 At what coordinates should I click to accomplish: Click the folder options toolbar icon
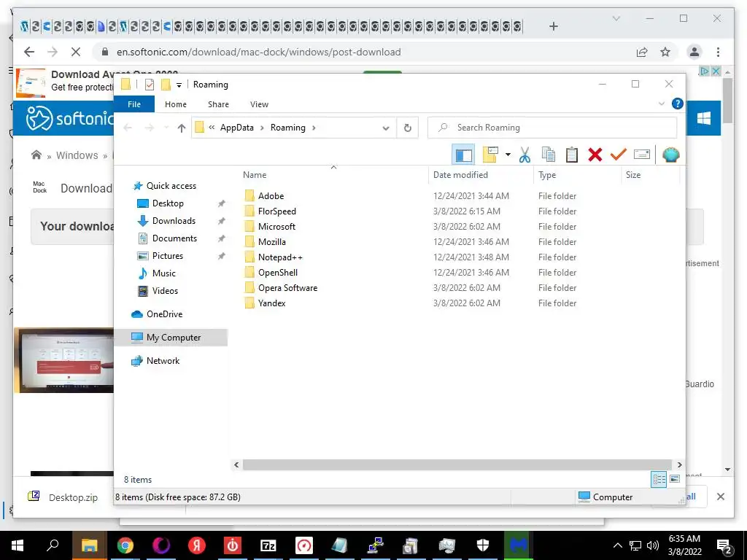tap(490, 155)
